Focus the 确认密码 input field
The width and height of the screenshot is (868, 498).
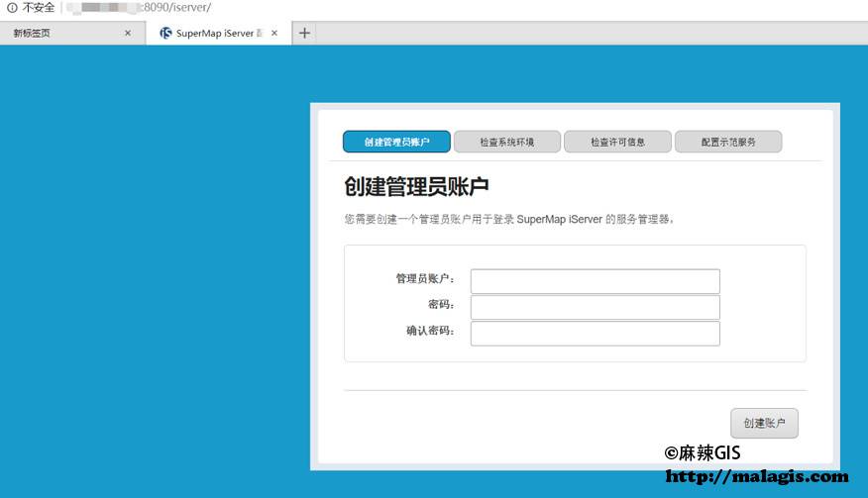pyautogui.click(x=596, y=334)
